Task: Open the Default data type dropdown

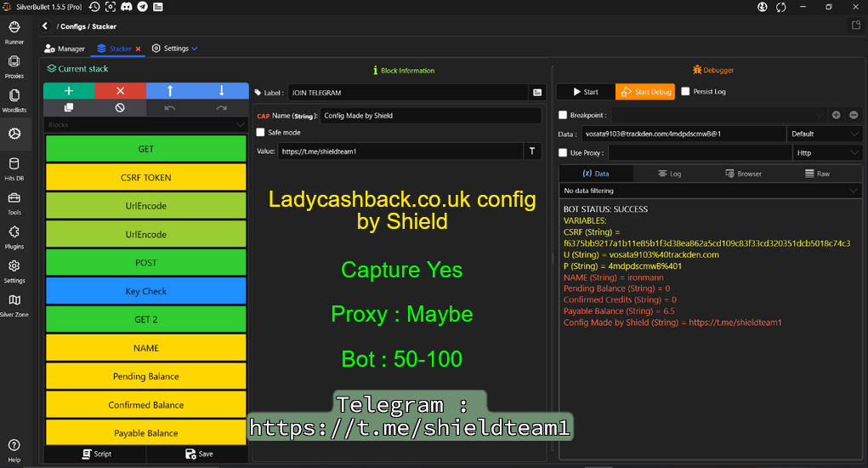Action: coord(825,134)
